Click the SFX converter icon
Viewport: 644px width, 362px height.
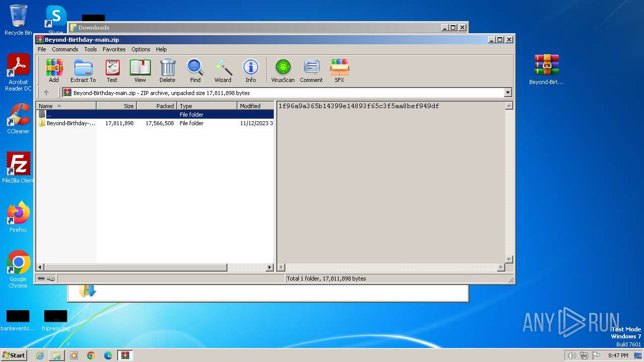340,70
